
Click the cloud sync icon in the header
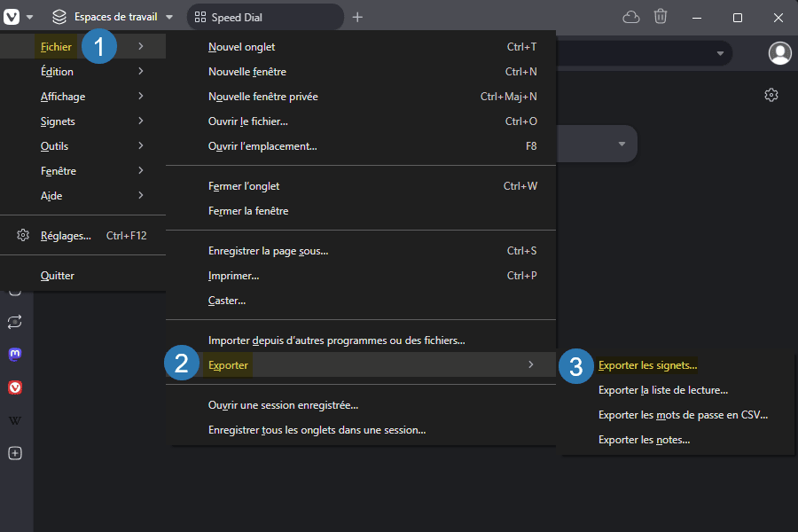pos(630,16)
